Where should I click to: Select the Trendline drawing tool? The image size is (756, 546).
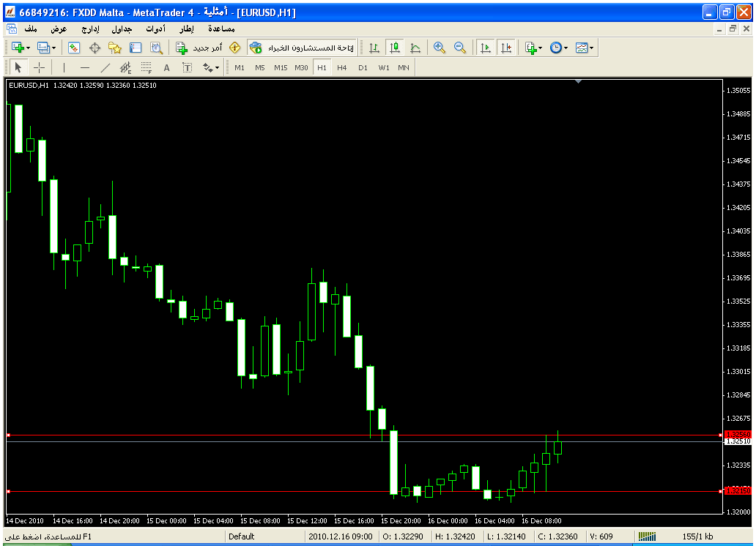(x=105, y=67)
